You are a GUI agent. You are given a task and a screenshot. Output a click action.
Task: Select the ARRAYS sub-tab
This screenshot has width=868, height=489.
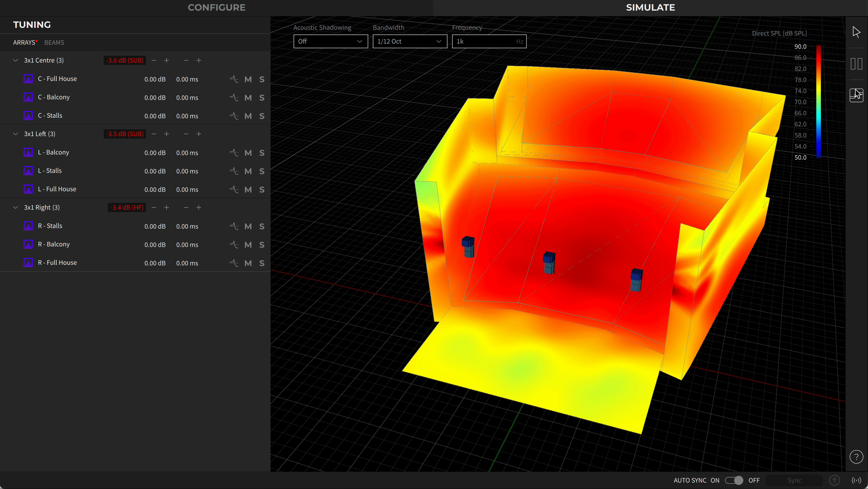24,43
